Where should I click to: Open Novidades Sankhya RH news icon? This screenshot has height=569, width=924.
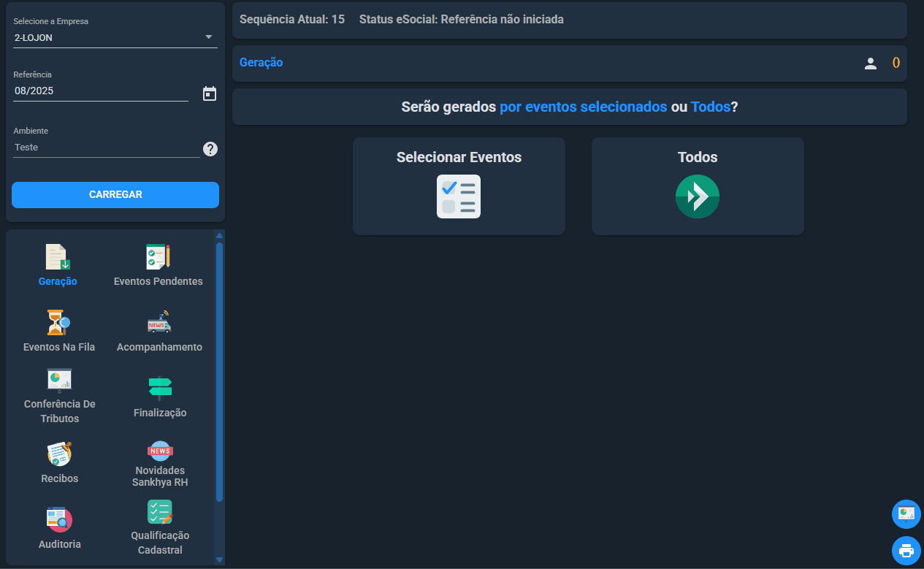[x=160, y=451]
